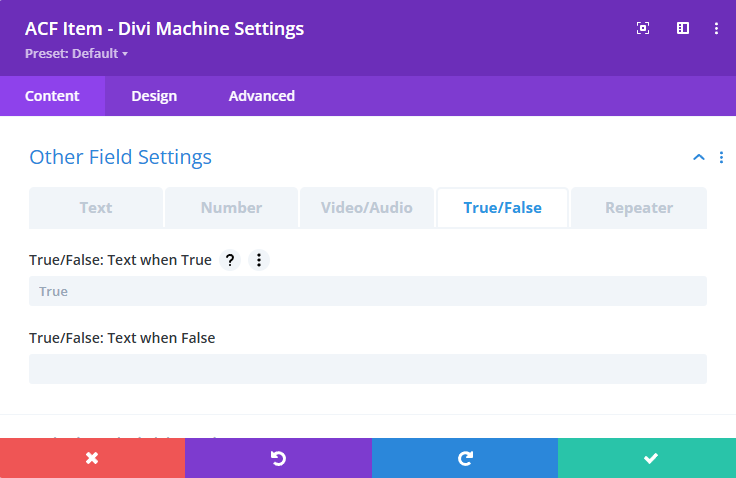Switch to the Content tab
The image size is (736, 478).
(x=52, y=96)
